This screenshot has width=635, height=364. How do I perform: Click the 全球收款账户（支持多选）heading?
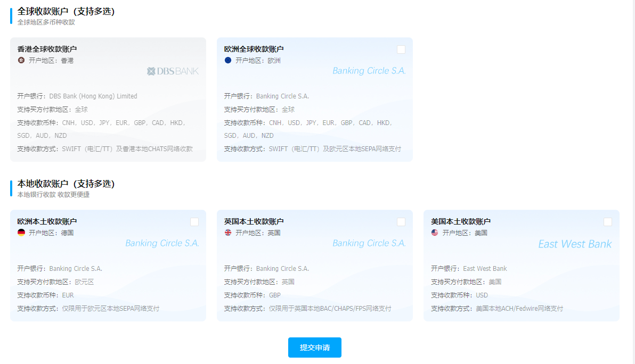click(66, 11)
